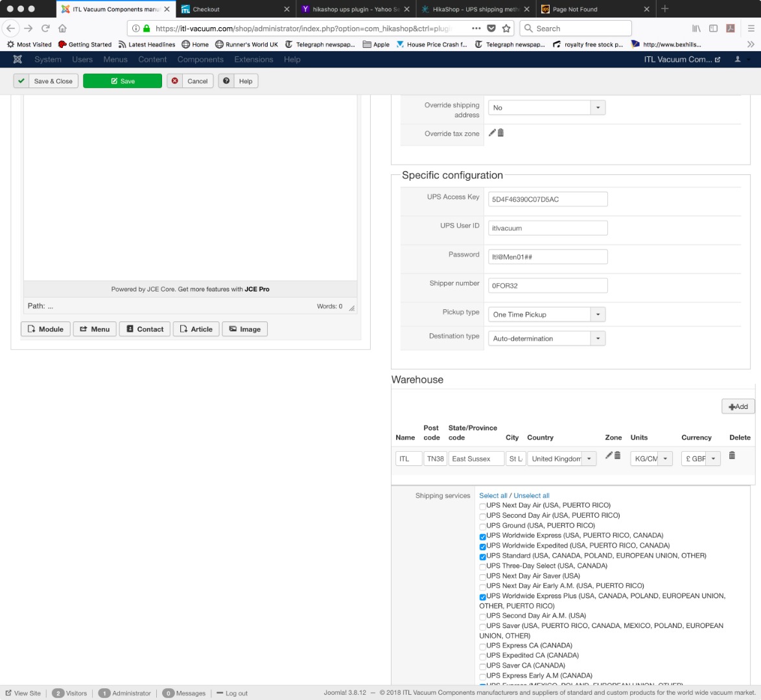The width and height of the screenshot is (761, 700).
Task: Open browser home page icon
Action: [x=62, y=28]
